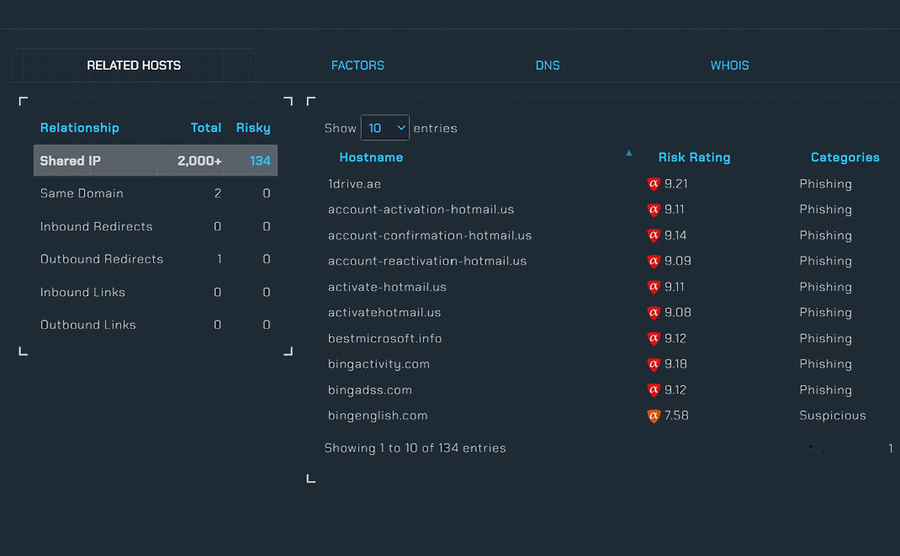Click the Hostname sort arrow icon
This screenshot has width=900, height=556.
629,154
